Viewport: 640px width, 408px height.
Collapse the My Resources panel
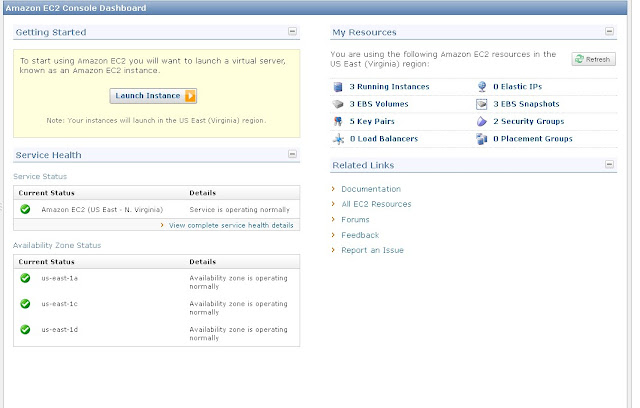pyautogui.click(x=609, y=31)
